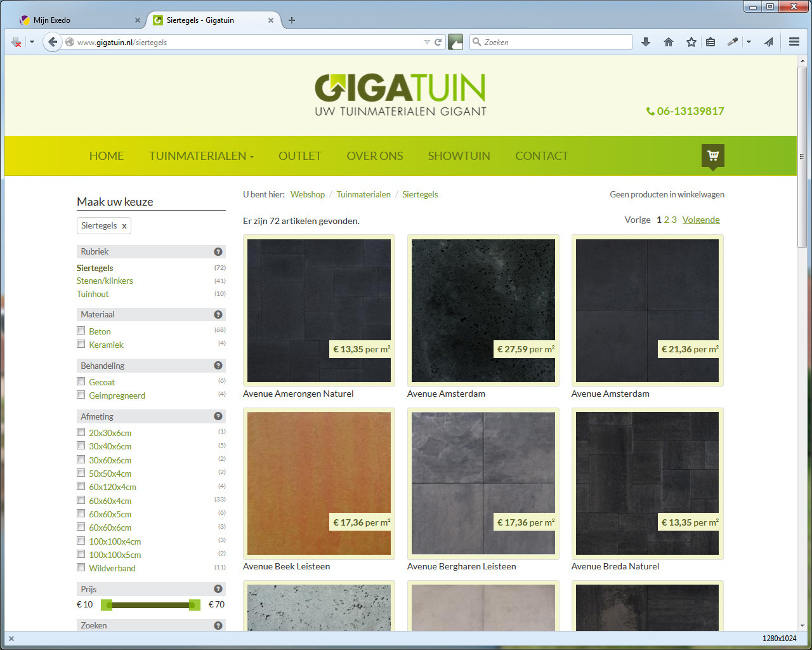Open the address bar history dropdown arrow
This screenshot has width=812, height=650.
(x=427, y=42)
